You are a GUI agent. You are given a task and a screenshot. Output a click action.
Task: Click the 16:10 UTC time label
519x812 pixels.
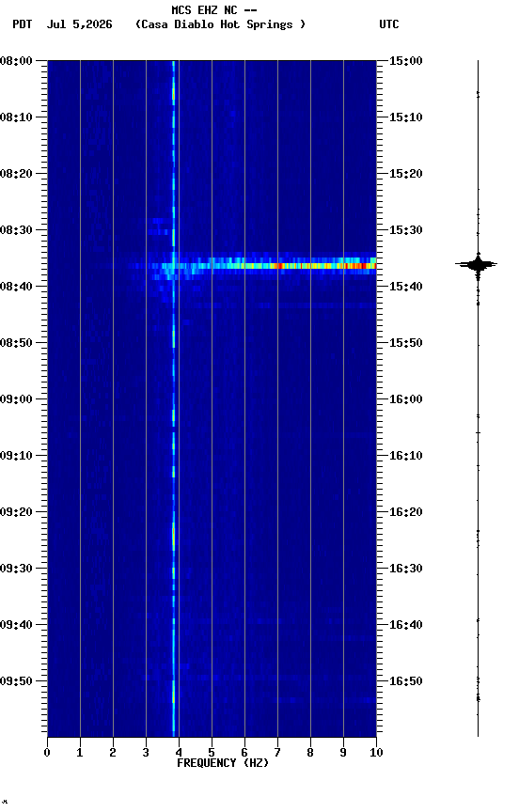pos(406,456)
